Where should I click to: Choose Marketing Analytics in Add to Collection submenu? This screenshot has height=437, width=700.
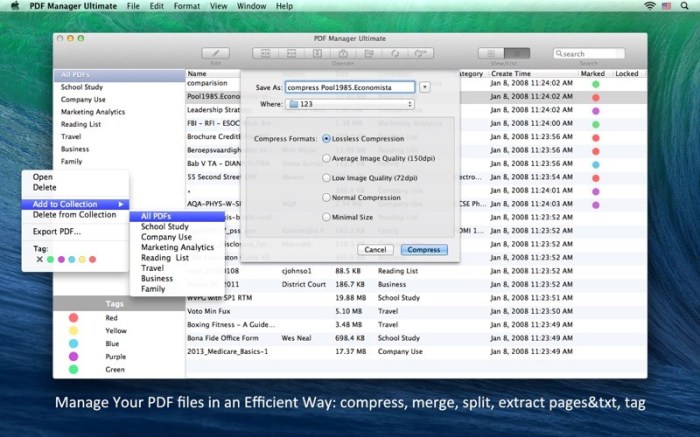177,247
